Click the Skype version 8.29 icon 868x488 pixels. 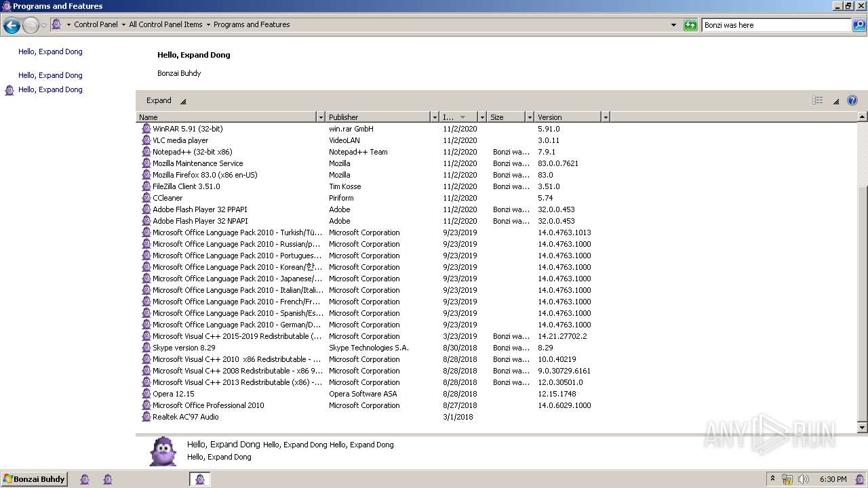point(146,348)
